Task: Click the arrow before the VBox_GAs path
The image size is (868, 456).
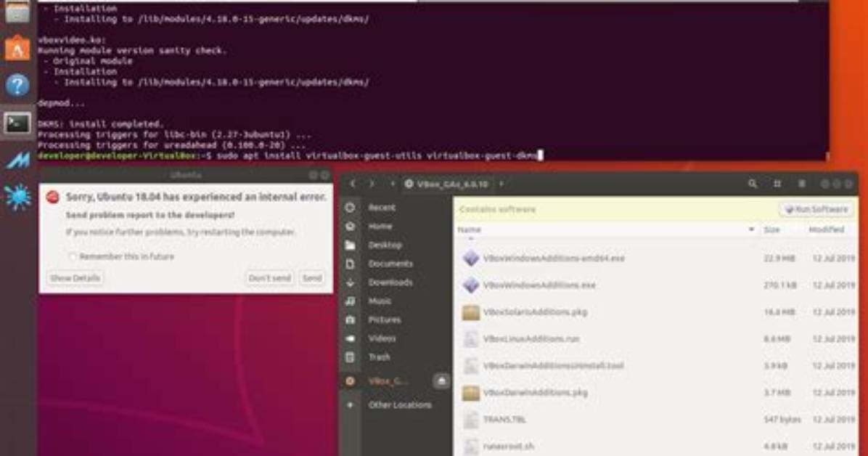Action: tap(393, 184)
